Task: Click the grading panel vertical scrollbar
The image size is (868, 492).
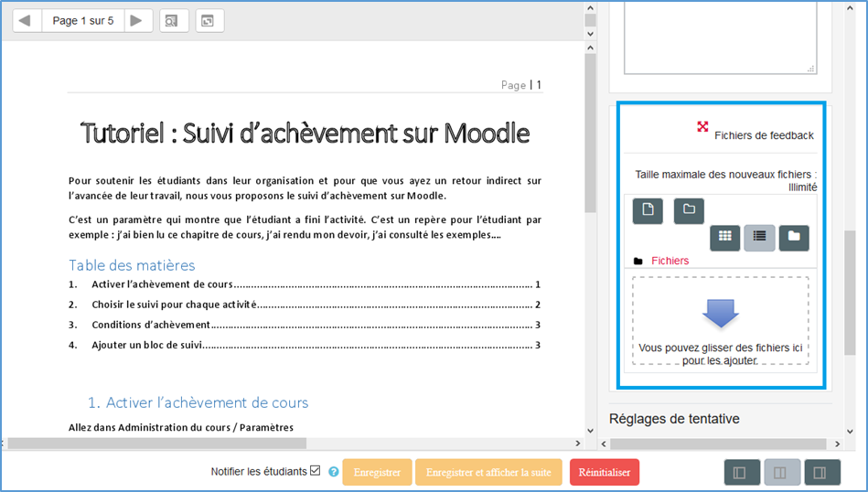Action: pos(850,293)
